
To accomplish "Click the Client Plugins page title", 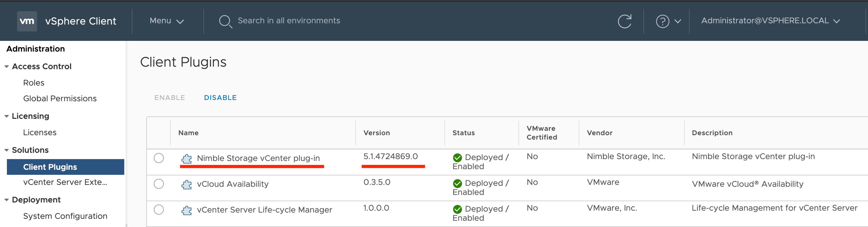I will tap(183, 62).
